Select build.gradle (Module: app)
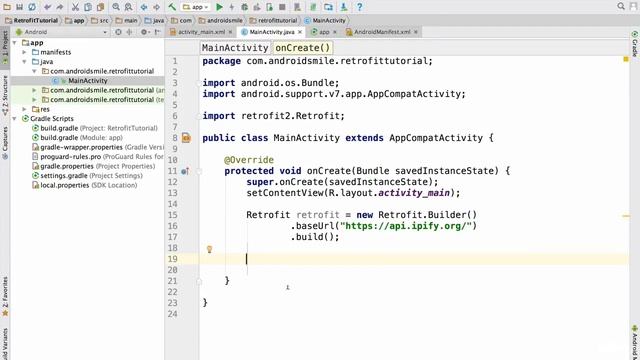This screenshot has height=360, width=640. (82, 138)
